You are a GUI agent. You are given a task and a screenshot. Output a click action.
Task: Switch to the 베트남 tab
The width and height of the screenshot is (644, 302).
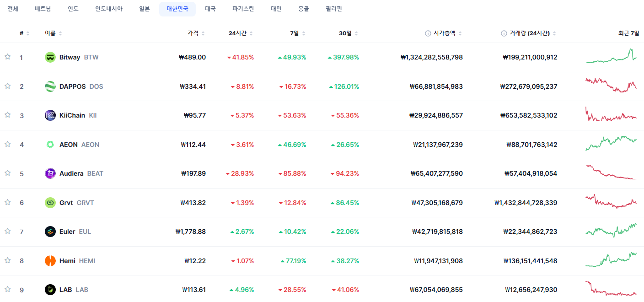pos(43,9)
